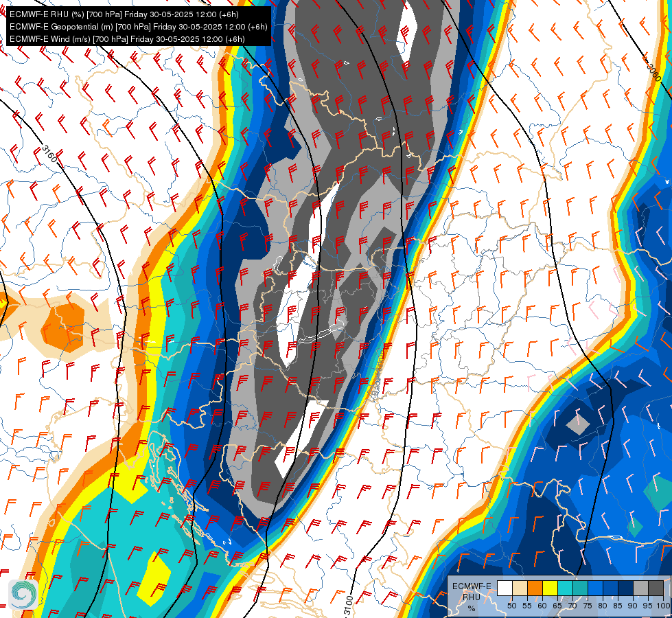Click the legend tick label 55
Viewport: 672px width, 618px height.
526,606
